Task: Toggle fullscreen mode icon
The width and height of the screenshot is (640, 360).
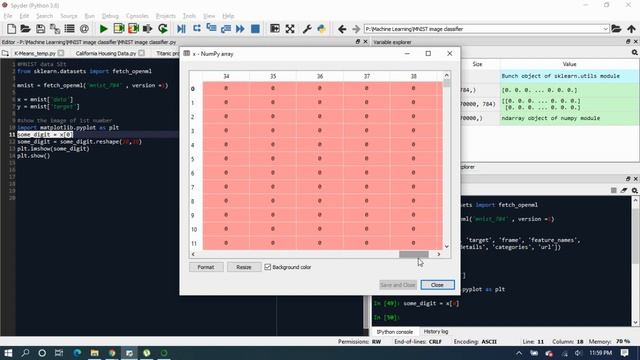Action: pyautogui.click(x=290, y=29)
